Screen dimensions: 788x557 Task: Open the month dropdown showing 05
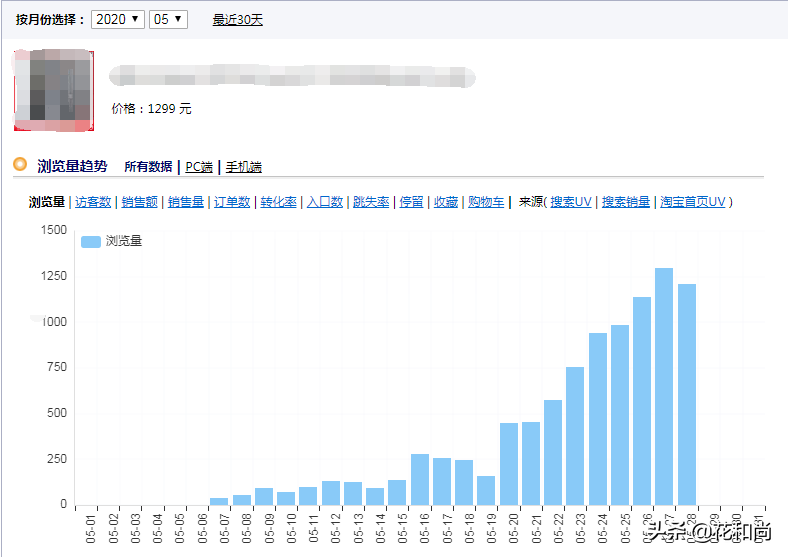[167, 19]
